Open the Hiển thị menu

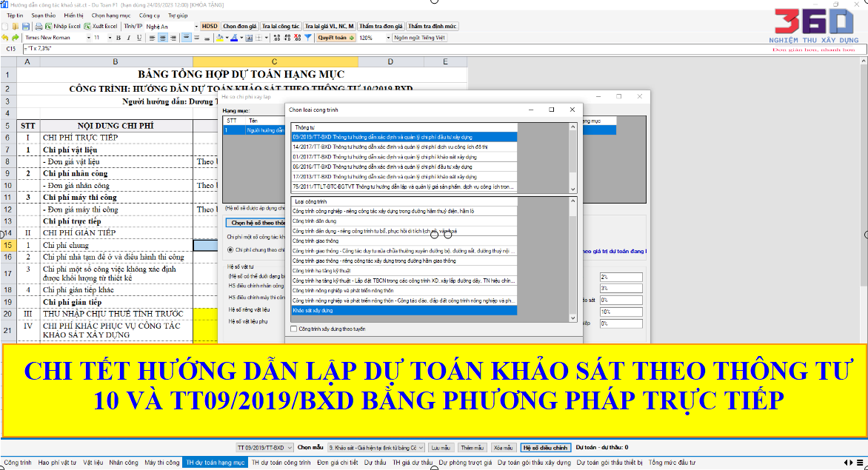tap(73, 16)
